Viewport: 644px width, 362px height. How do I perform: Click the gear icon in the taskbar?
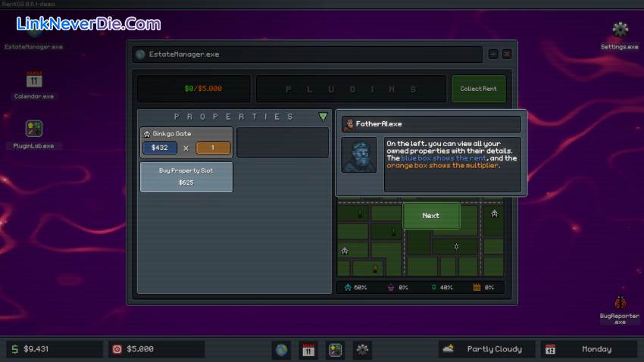tap(363, 349)
